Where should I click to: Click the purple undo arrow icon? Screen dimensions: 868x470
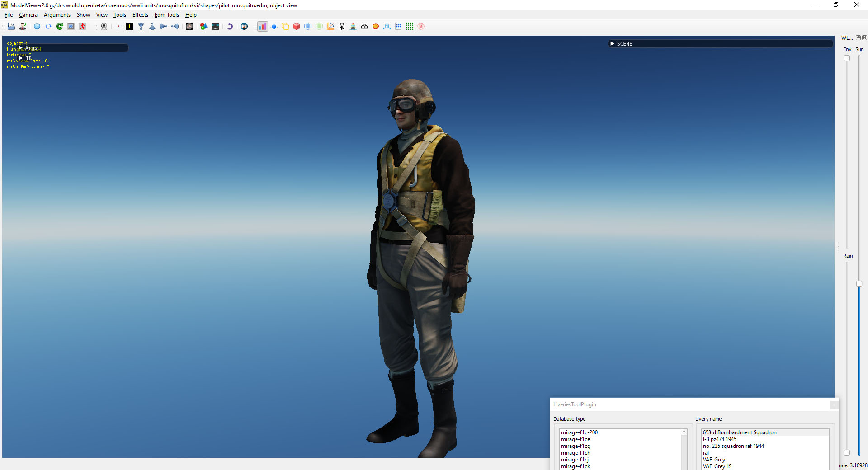(x=230, y=26)
